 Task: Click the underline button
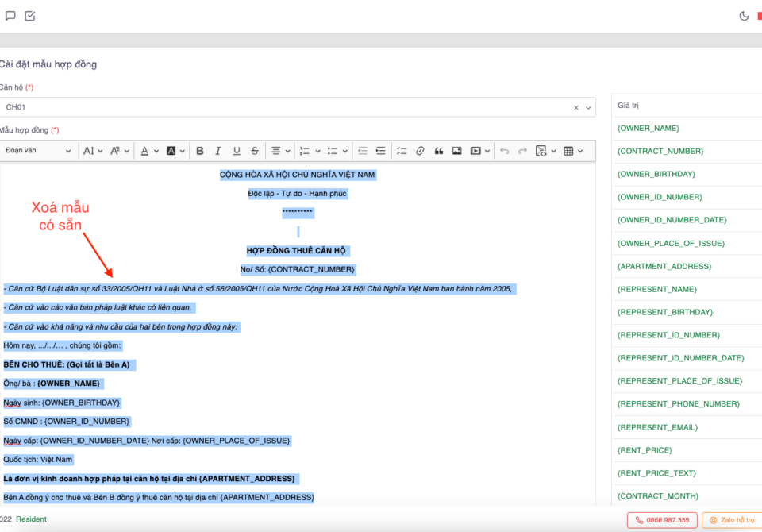tap(237, 151)
